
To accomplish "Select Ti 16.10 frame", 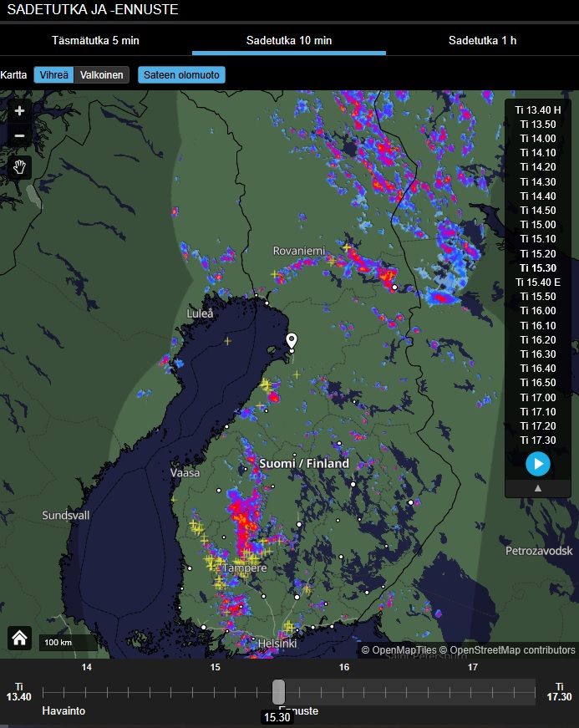I will (x=538, y=325).
